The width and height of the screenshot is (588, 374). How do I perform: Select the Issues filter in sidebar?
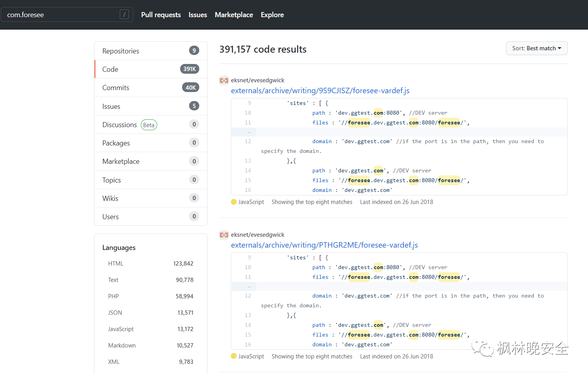151,106
